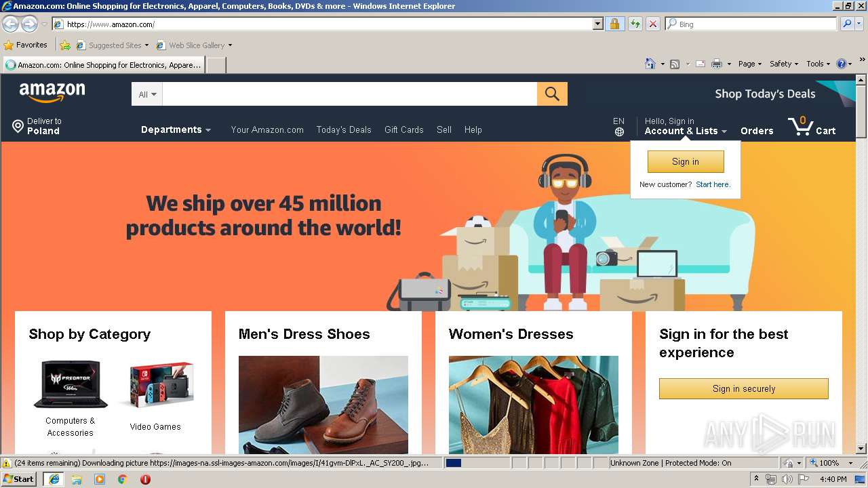Screen dimensions: 868x488
Task: Click the browser Forward arrow
Action: tap(29, 24)
